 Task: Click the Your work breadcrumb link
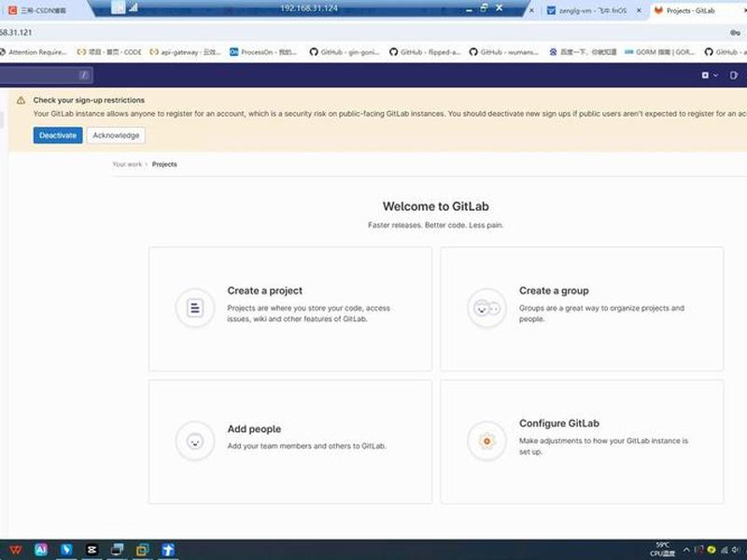coord(127,164)
